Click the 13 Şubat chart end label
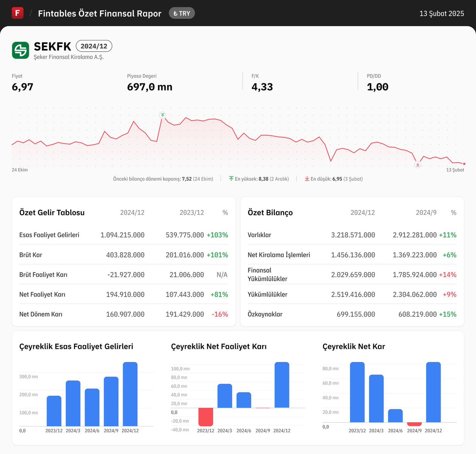476x454 pixels. click(x=455, y=170)
